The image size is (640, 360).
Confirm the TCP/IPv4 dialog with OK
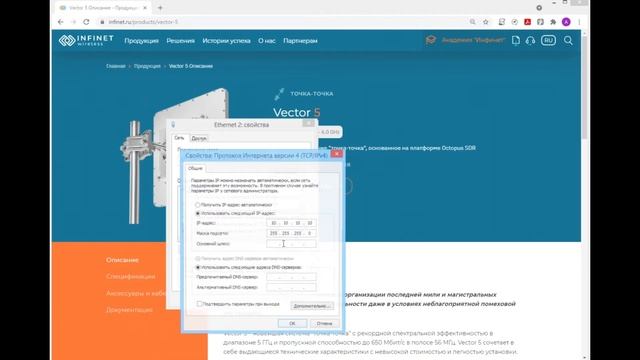pyautogui.click(x=292, y=323)
